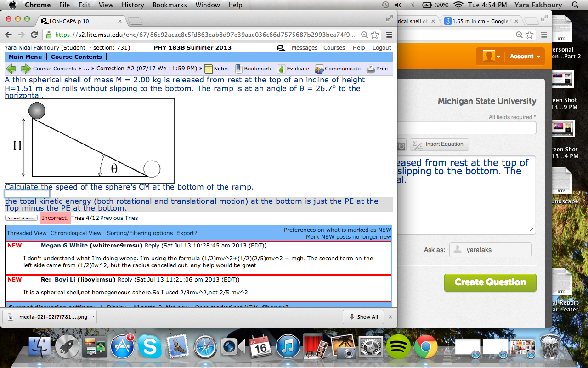Viewport: 588px width, 368px height.
Task: Click the bookmark star in the address bar
Action: [374, 34]
